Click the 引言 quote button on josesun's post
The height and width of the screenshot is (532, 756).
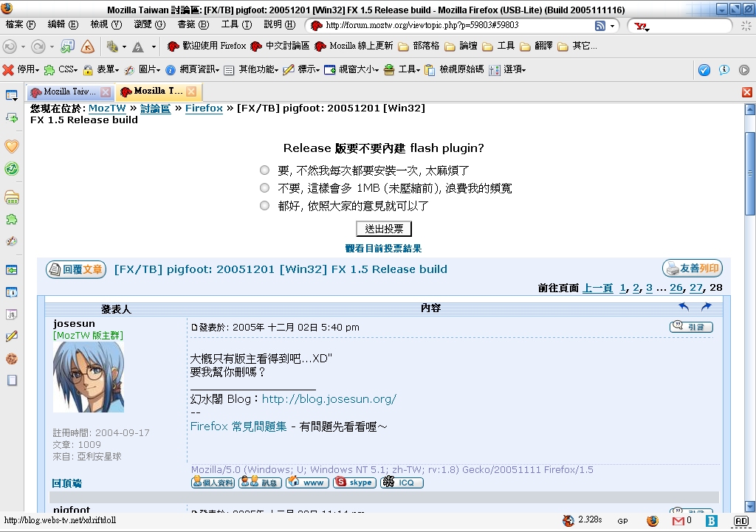(691, 327)
